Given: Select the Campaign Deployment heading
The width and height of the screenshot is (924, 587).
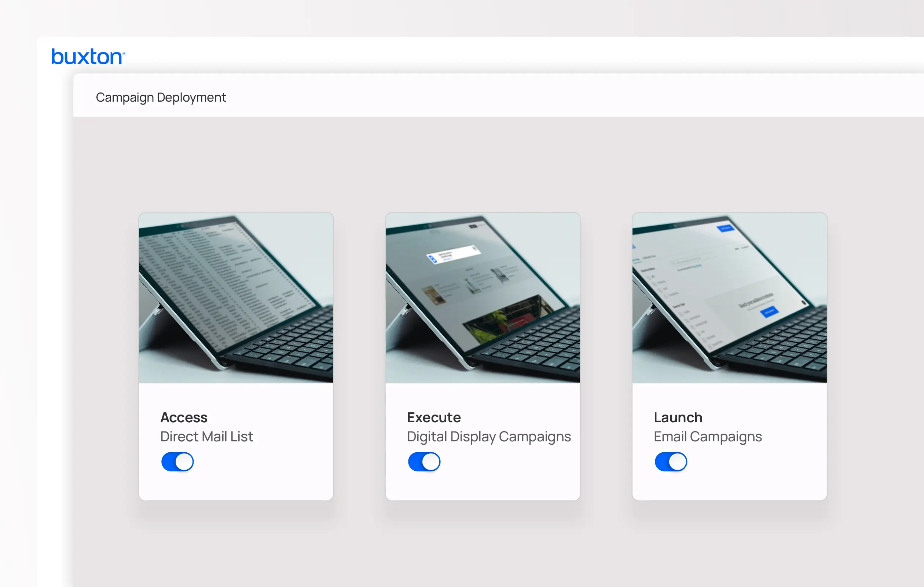Looking at the screenshot, I should [x=161, y=98].
